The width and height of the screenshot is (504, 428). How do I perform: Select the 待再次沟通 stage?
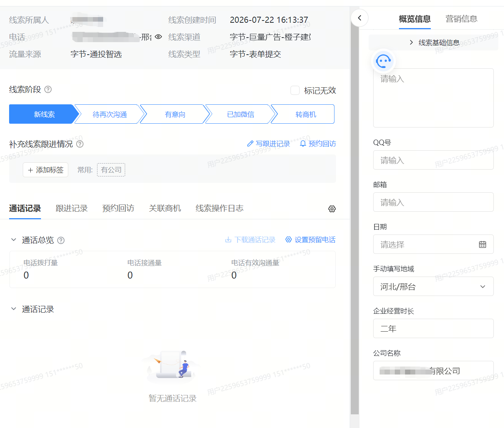(x=110, y=114)
